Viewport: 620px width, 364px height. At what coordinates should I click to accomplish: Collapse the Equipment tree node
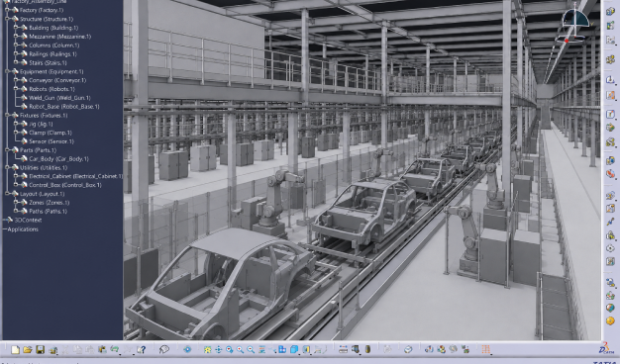pos(7,71)
